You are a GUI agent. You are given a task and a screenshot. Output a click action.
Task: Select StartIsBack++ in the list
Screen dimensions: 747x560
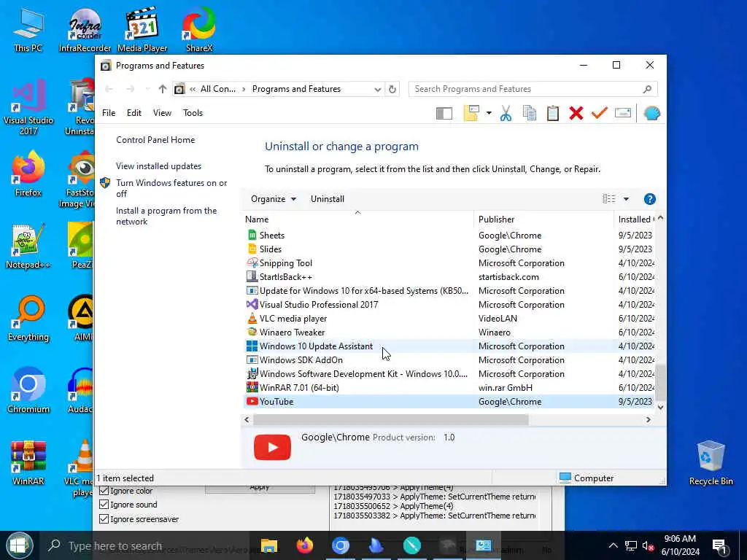point(449,276)
